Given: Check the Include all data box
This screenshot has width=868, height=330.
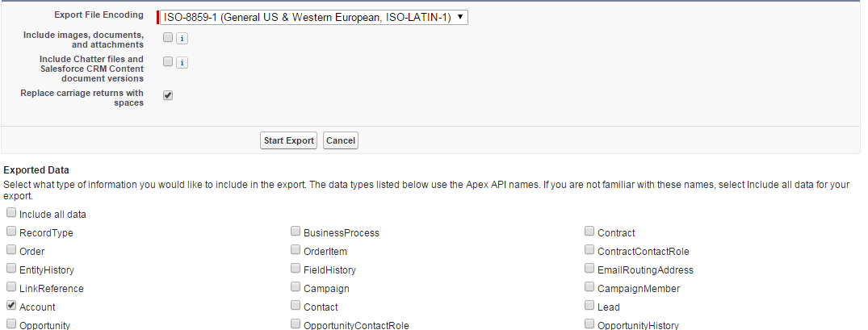Looking at the screenshot, I should 11,214.
